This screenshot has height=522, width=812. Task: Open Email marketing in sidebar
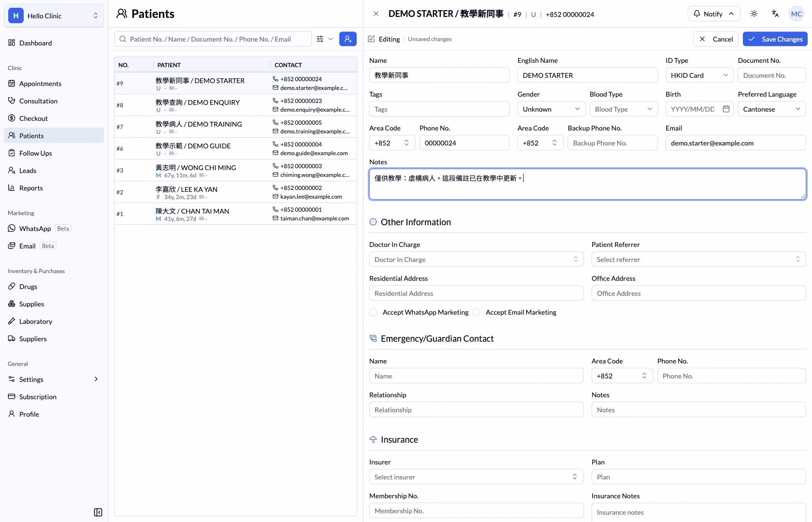54,246
